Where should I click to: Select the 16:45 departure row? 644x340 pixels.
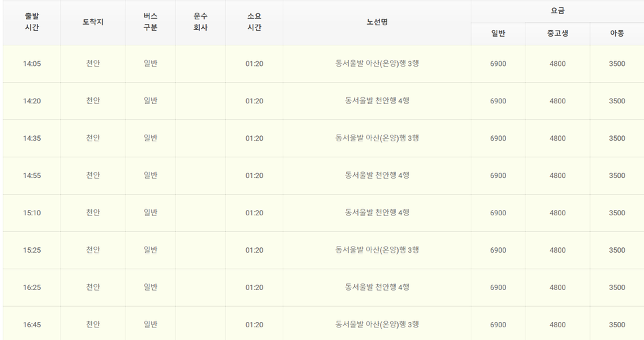click(323, 323)
